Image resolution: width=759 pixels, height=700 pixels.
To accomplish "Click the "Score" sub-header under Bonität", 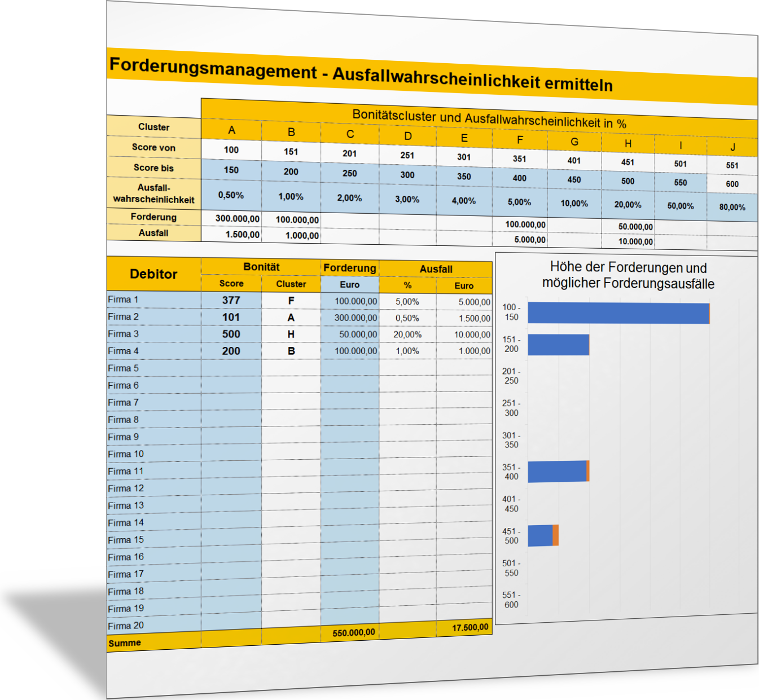I will click(231, 284).
